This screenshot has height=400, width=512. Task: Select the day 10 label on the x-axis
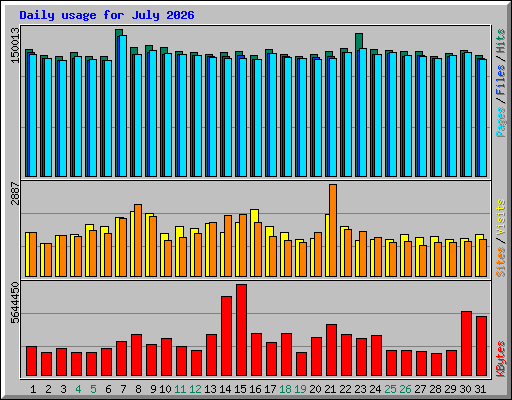pos(165,389)
